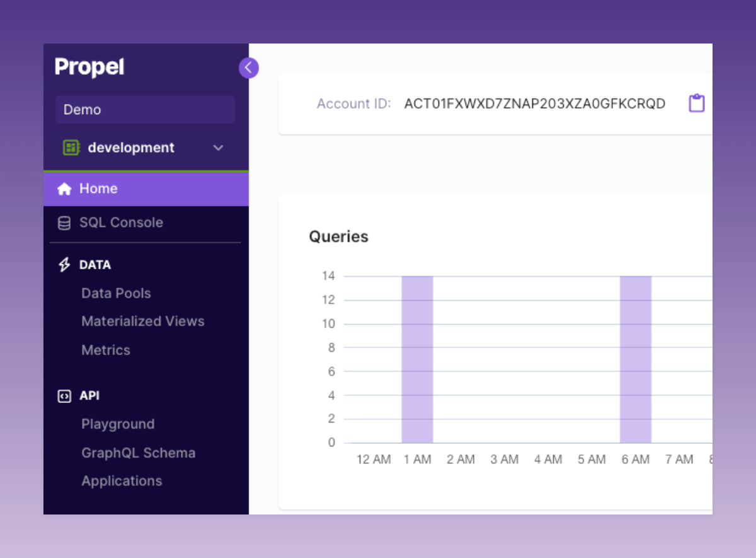The width and height of the screenshot is (756, 558).
Task: Select the Account ID value text
Action: (535, 103)
